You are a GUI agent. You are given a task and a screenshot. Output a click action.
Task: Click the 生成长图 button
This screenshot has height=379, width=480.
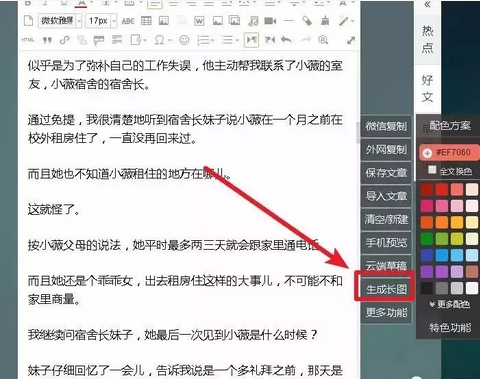386,289
